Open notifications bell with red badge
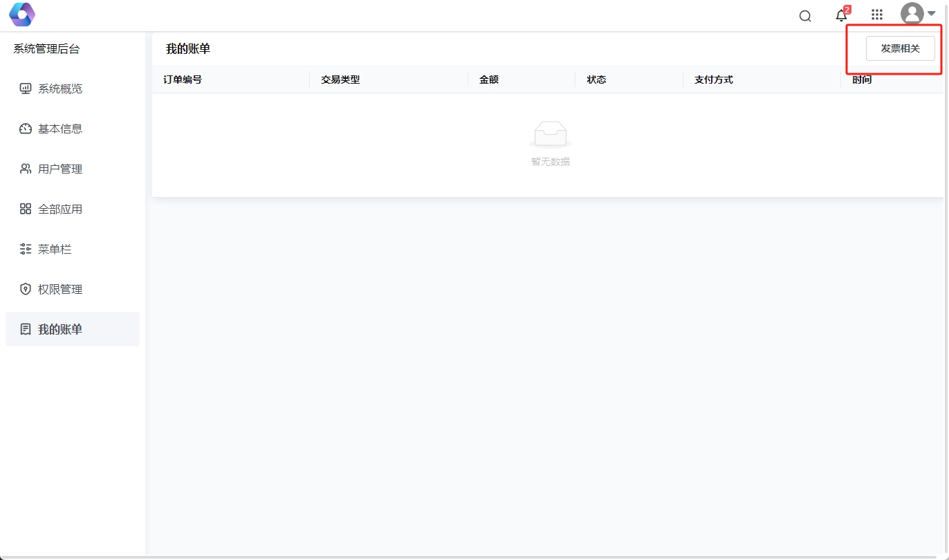The width and height of the screenshot is (949, 560). coord(841,16)
